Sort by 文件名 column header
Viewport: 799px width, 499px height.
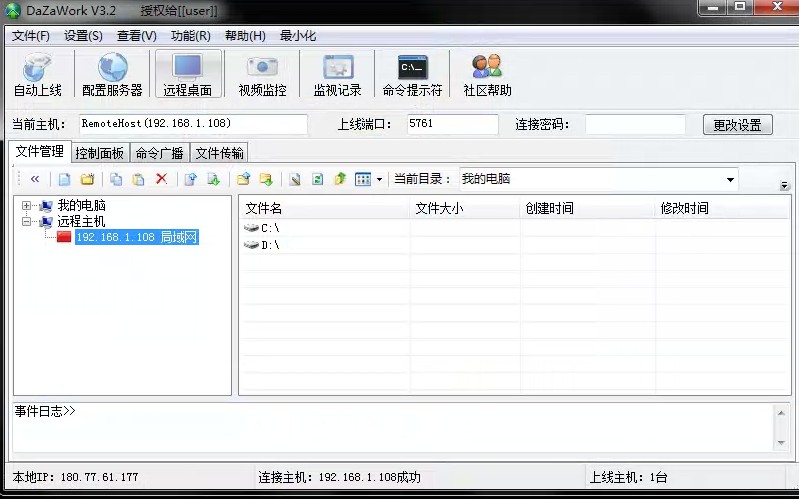325,208
